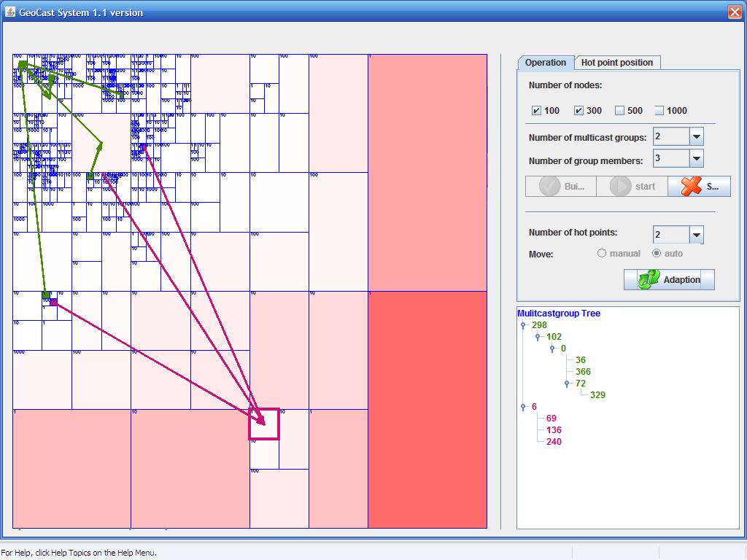Uncheck the 100 nodes checkbox
This screenshot has height=560, width=747.
click(x=537, y=111)
